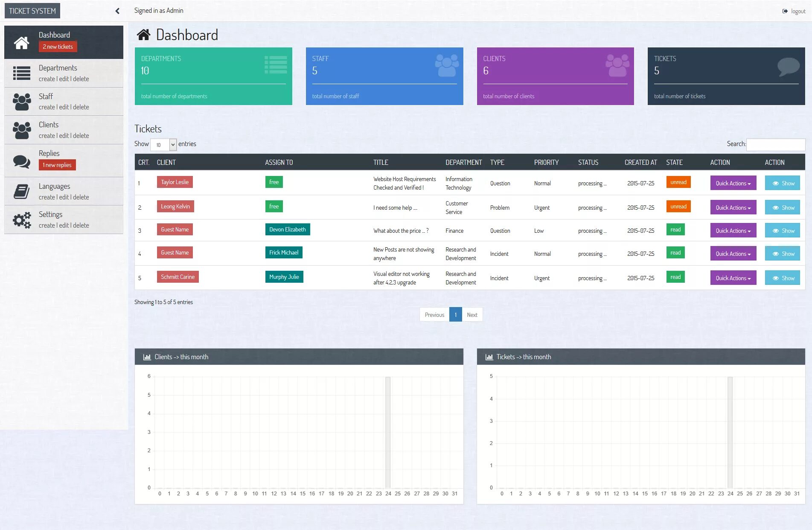812x530 pixels.
Task: Sort tickets by STATUS column header
Action: coord(588,162)
